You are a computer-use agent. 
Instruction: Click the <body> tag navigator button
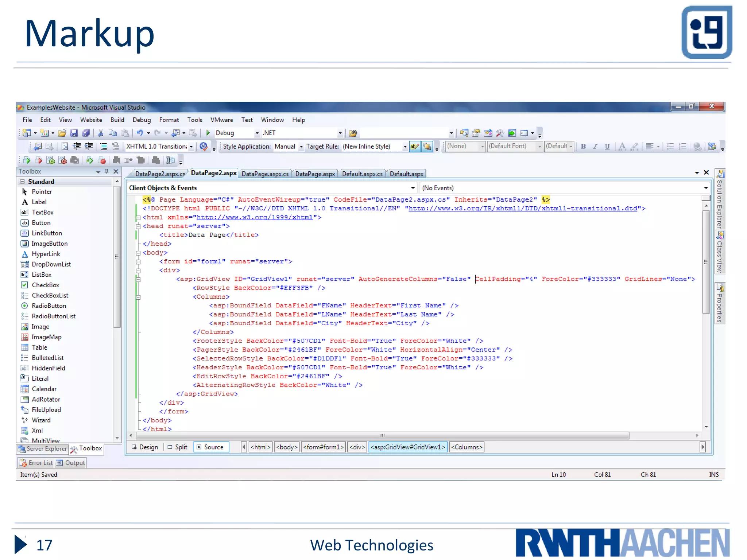pyautogui.click(x=287, y=447)
